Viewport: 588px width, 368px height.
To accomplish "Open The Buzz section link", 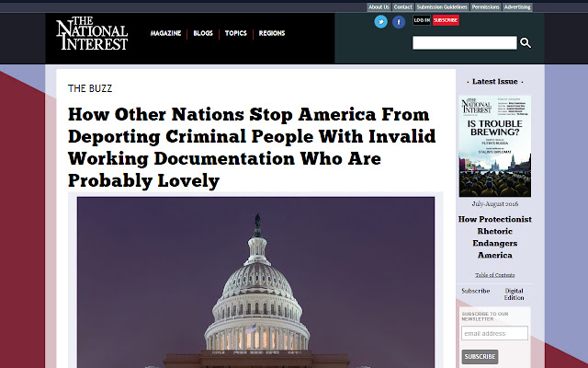I will click(x=90, y=88).
